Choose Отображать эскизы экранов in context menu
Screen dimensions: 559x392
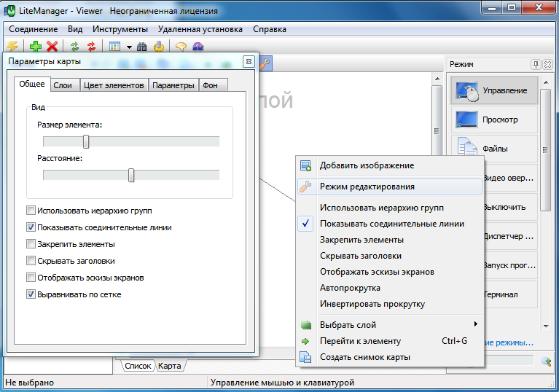(390, 272)
